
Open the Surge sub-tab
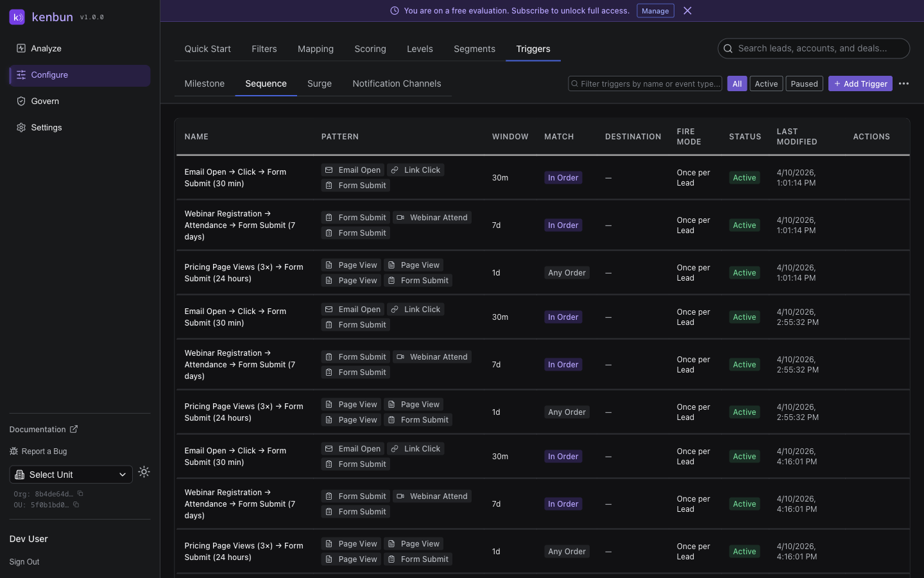pyautogui.click(x=320, y=83)
